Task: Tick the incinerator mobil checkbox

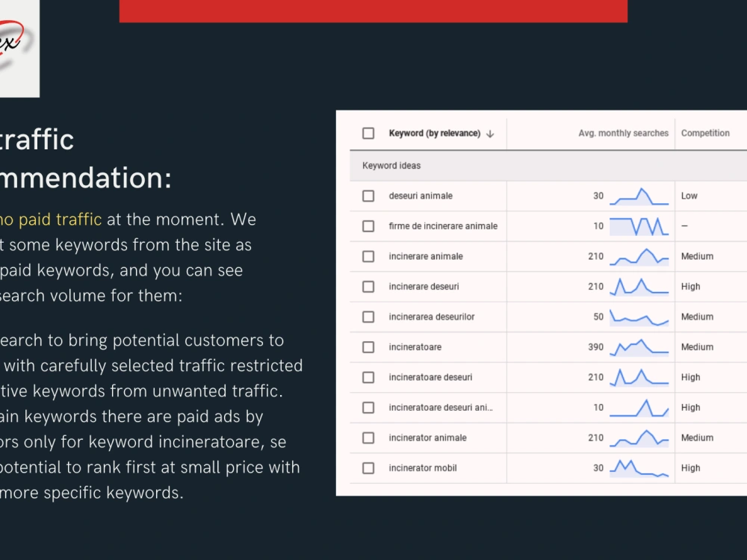Action: click(x=368, y=468)
